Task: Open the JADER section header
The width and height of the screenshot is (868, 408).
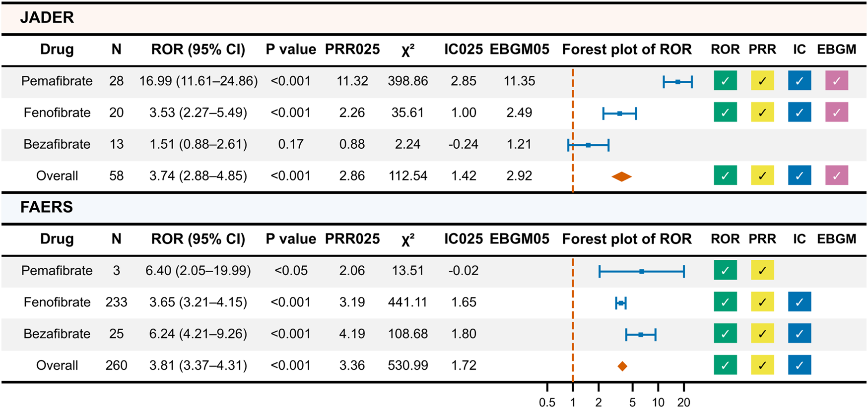Action: click(47, 18)
